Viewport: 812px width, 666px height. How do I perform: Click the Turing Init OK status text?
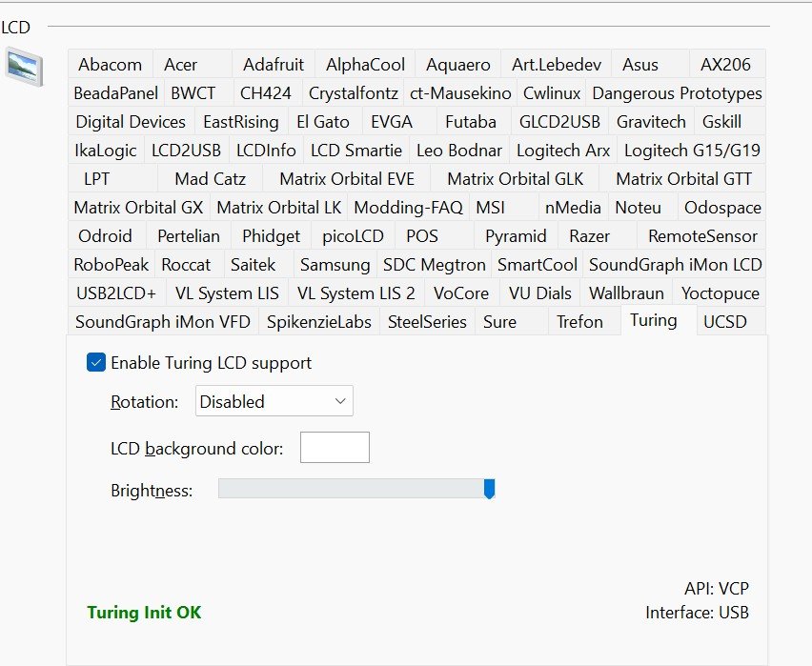(144, 613)
